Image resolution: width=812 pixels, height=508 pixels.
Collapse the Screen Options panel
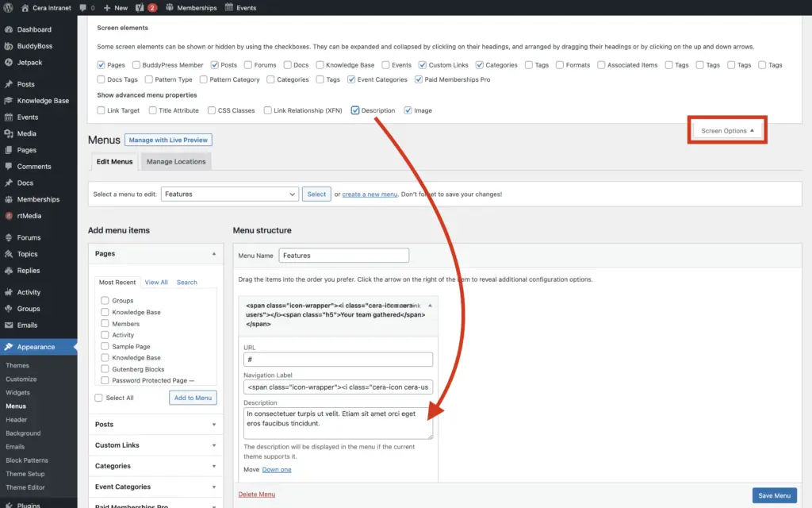click(x=727, y=131)
